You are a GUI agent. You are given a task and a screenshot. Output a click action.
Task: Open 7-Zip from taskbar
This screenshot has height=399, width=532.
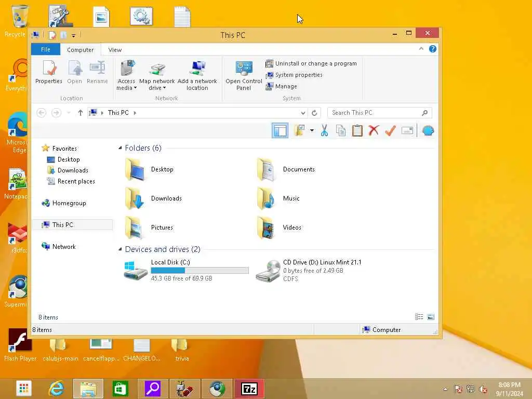[250, 389]
